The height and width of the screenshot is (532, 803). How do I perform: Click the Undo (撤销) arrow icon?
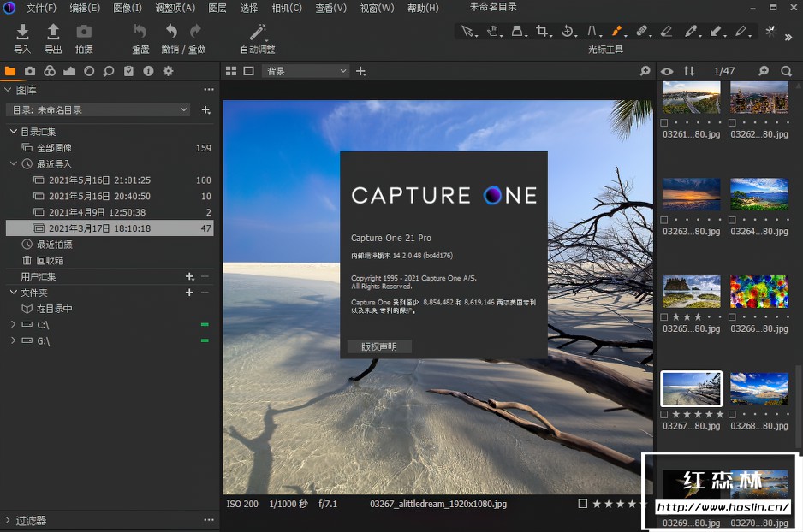click(170, 32)
